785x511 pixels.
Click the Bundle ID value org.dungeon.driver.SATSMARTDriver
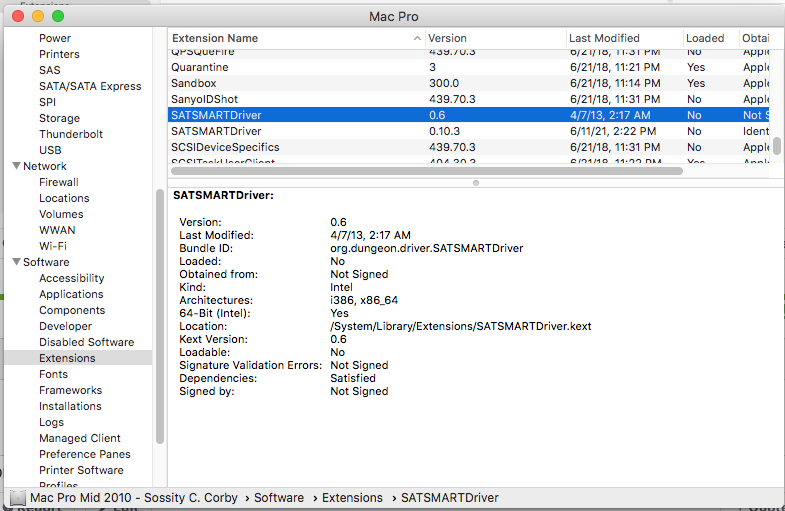tap(427, 248)
